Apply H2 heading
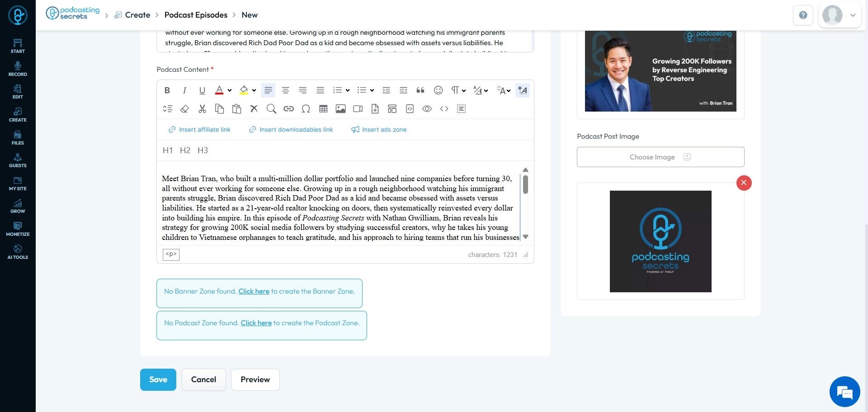 click(185, 150)
